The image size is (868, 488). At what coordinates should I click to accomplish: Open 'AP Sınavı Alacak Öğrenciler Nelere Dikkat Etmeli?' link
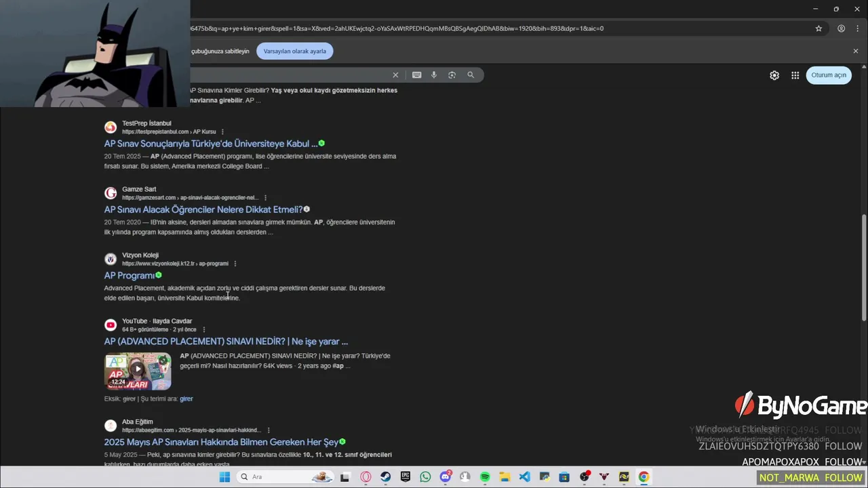[203, 209]
